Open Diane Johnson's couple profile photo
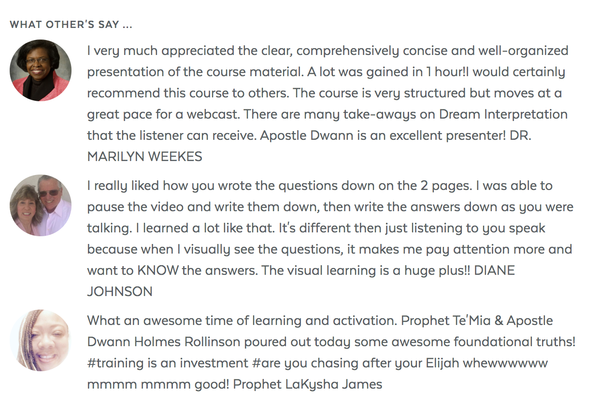The width and height of the screenshot is (600, 405). point(40,205)
